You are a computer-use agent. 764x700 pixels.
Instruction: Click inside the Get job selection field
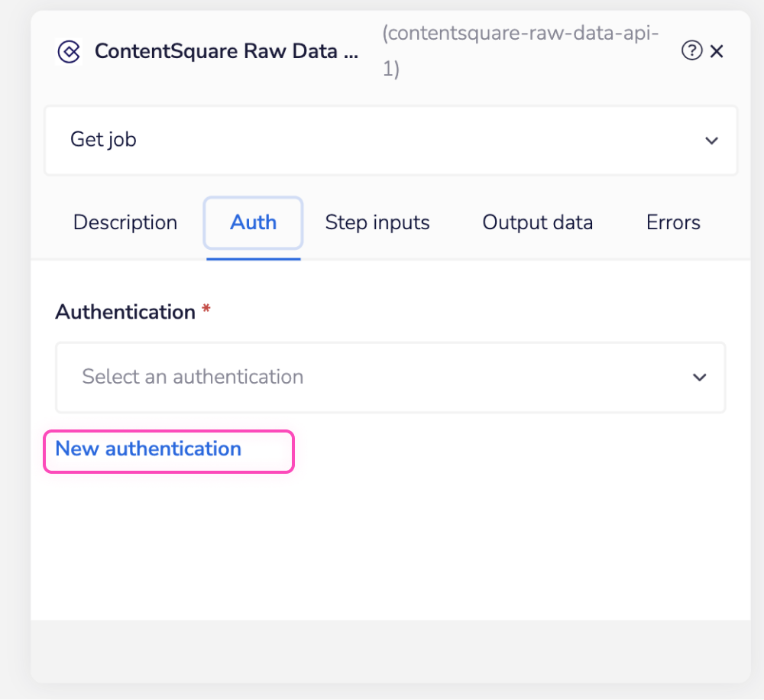[306, 141]
